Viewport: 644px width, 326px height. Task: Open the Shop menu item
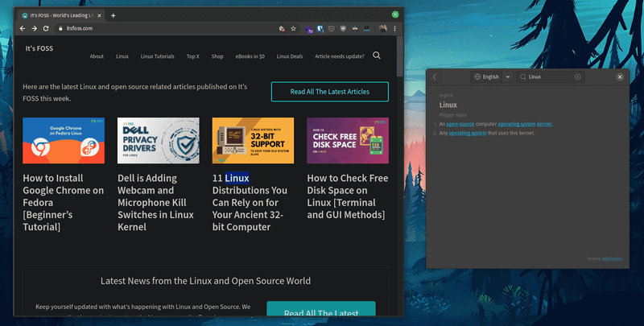click(x=217, y=56)
